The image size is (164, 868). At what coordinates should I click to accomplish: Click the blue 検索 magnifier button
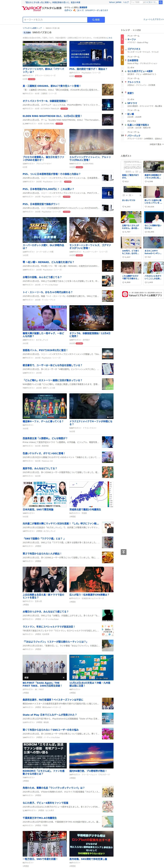pos(96,20)
